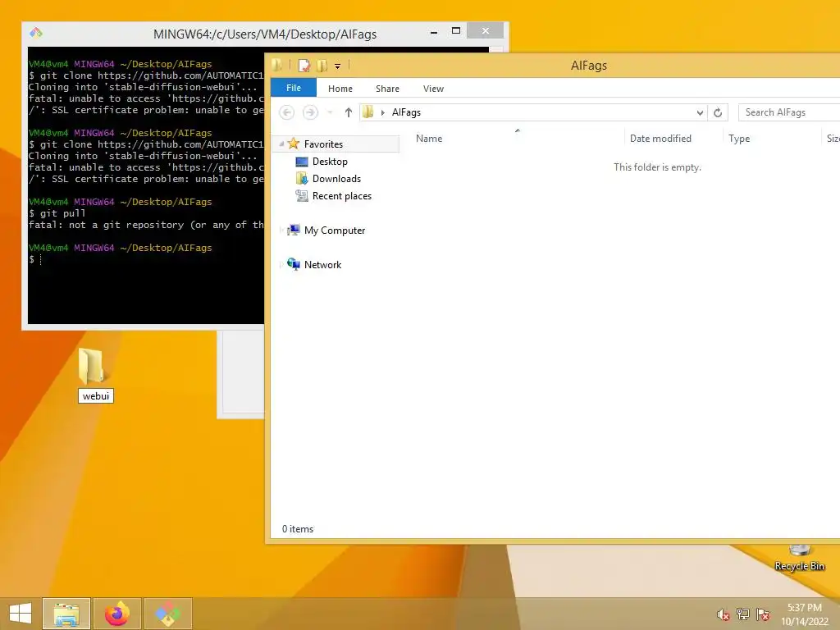Click the muted volume tray icon
Image resolution: width=840 pixels, height=630 pixels.
(724, 614)
